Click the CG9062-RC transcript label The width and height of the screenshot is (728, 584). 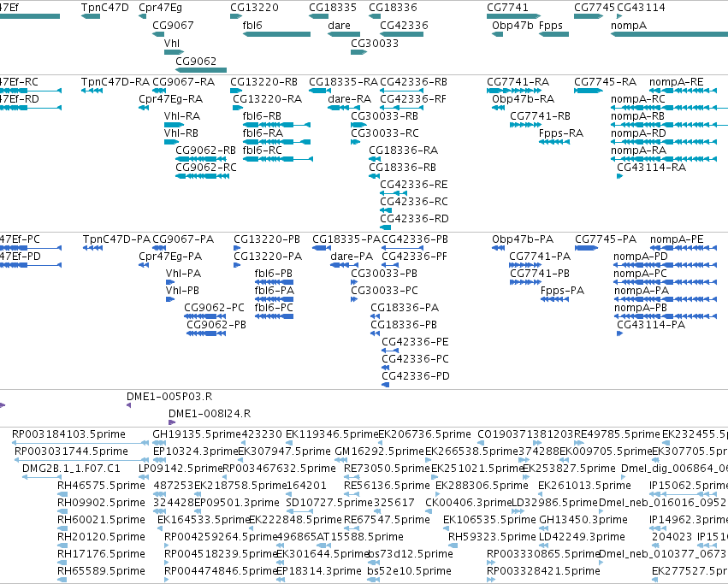coord(206,168)
